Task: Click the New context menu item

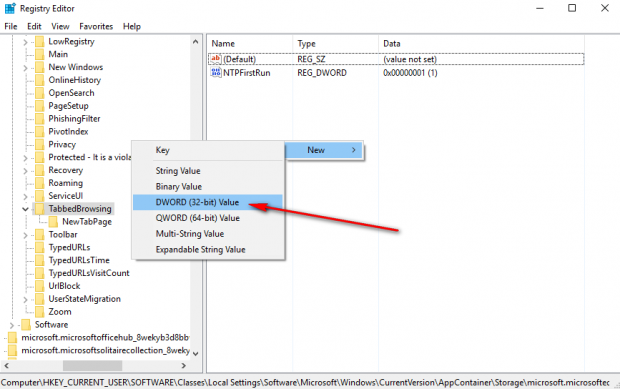Action: 323,150
